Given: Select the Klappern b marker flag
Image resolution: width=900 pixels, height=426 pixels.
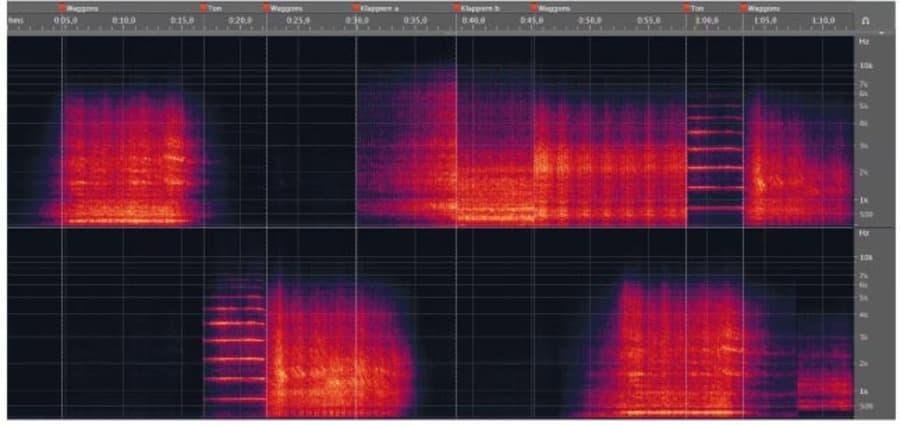Looking at the screenshot, I should (457, 8).
